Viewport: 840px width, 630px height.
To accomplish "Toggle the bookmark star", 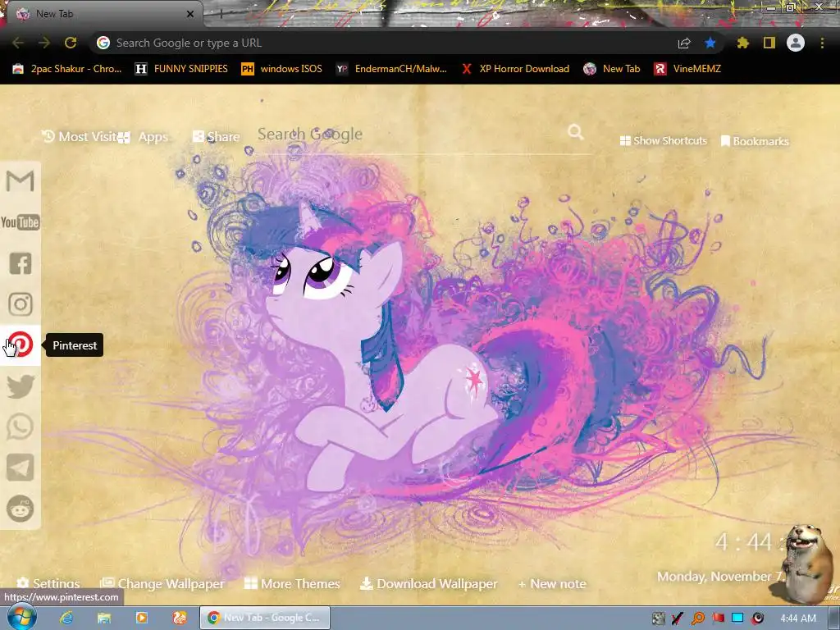I will pos(710,43).
